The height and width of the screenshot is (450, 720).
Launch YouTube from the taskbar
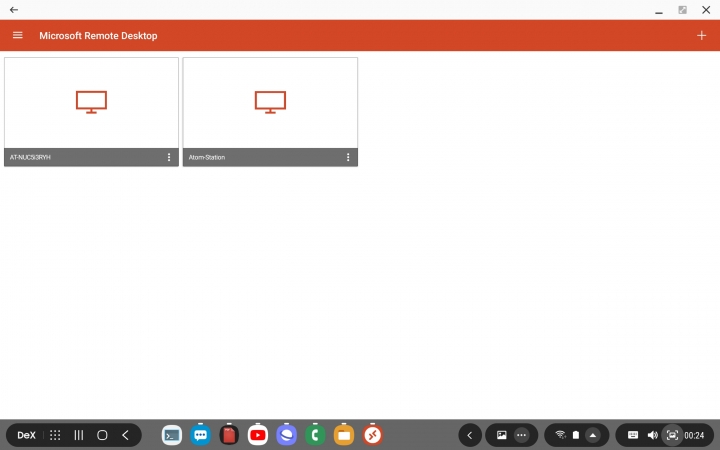(x=258, y=435)
